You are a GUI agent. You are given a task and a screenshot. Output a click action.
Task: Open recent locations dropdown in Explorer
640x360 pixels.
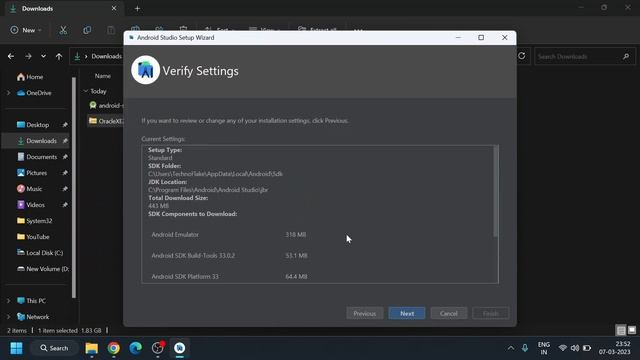(x=43, y=56)
